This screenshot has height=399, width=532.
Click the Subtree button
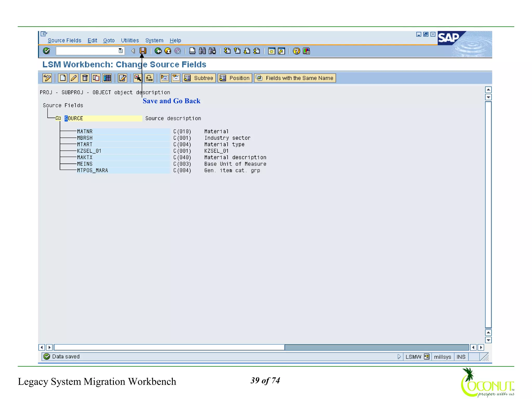coord(199,78)
